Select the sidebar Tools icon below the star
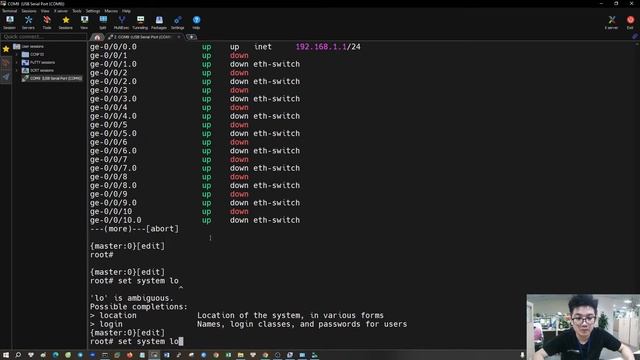The width and height of the screenshot is (640, 360). 6,63
